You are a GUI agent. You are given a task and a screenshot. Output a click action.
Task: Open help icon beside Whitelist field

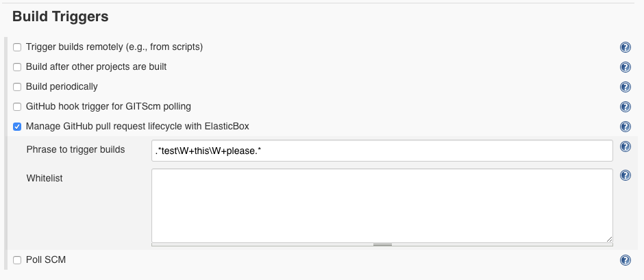click(625, 175)
